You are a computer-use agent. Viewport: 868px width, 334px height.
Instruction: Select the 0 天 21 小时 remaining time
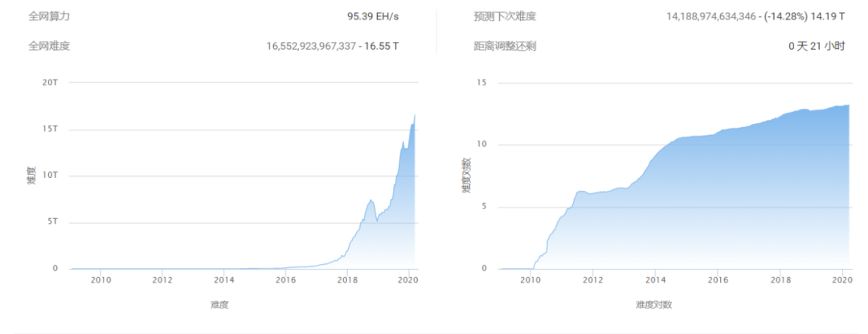tap(817, 46)
